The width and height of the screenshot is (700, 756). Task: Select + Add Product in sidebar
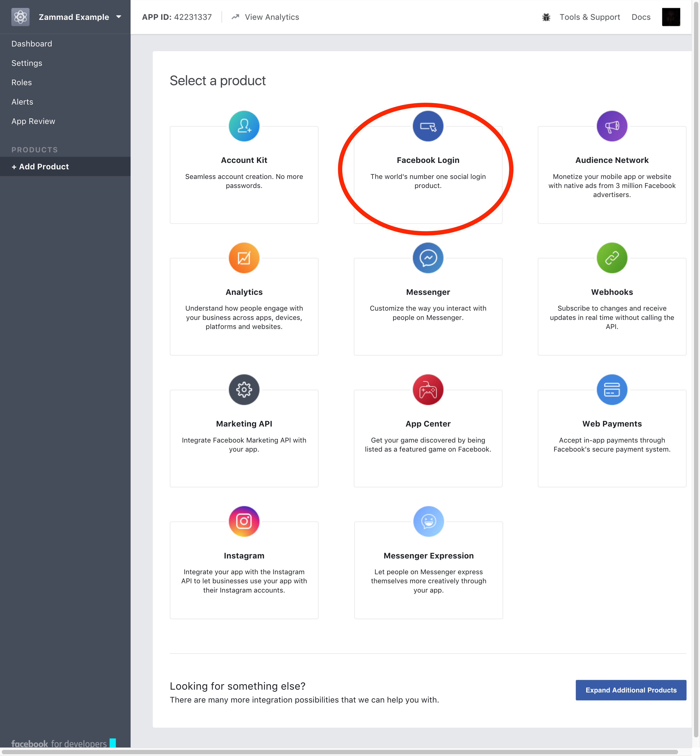(65, 166)
